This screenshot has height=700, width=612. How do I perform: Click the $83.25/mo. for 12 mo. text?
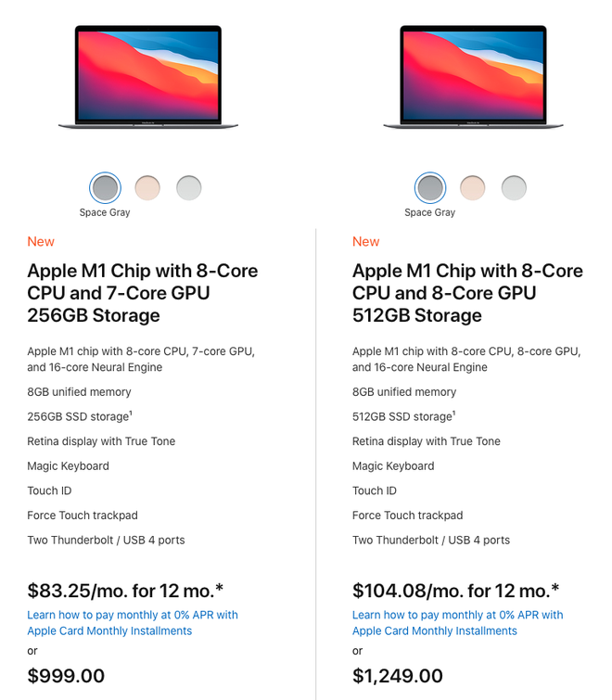[125, 591]
